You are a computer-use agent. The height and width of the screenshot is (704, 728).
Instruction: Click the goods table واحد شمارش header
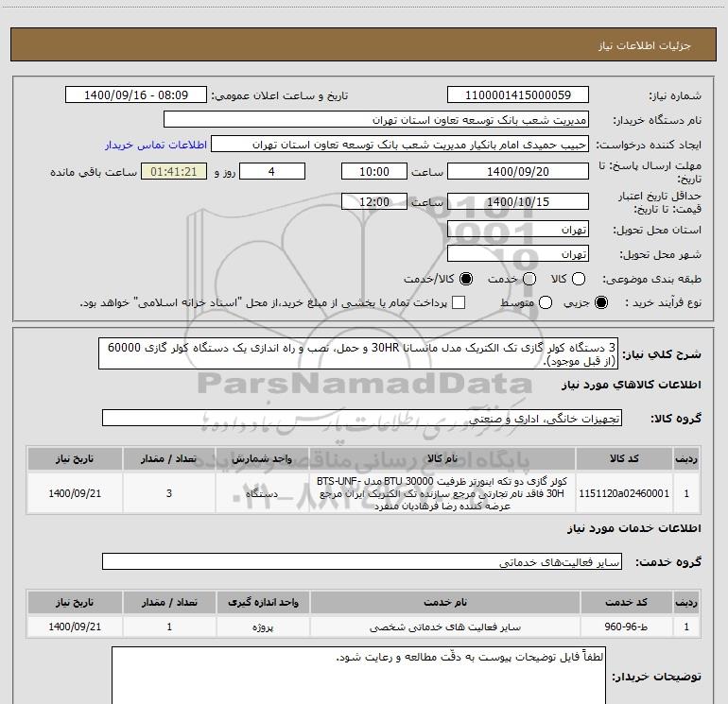pos(262,458)
